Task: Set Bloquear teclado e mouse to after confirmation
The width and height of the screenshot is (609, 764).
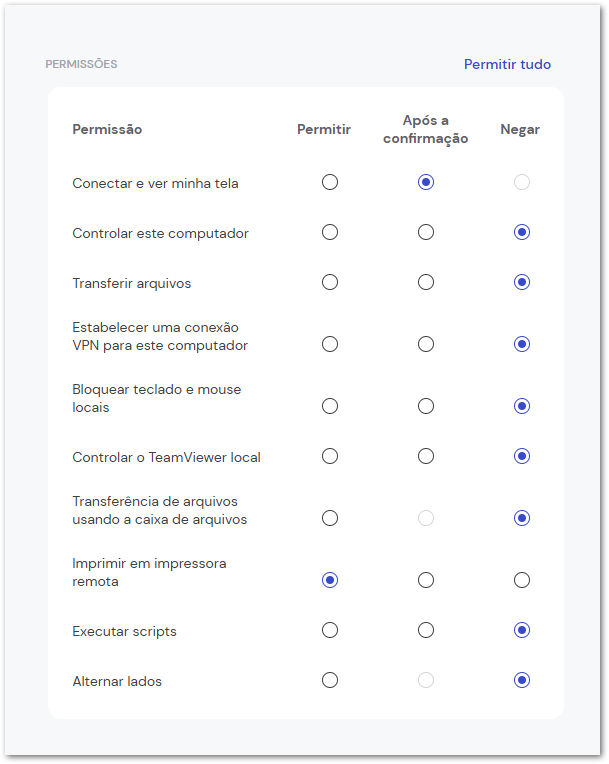Action: pos(426,406)
